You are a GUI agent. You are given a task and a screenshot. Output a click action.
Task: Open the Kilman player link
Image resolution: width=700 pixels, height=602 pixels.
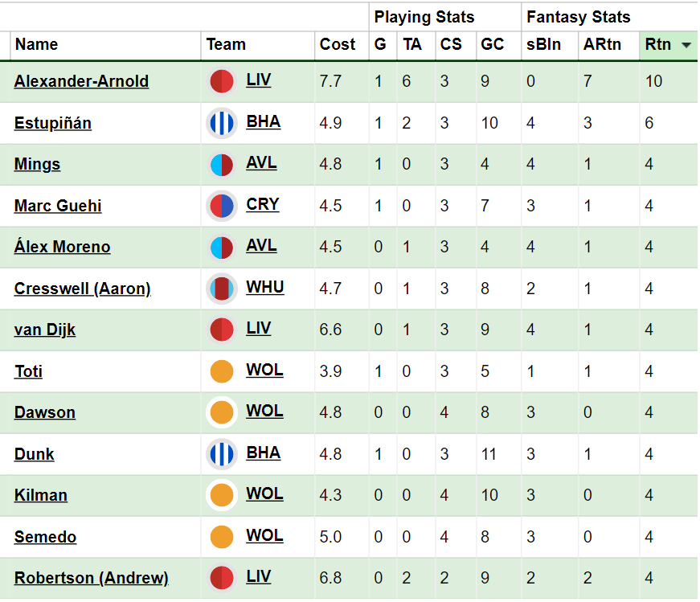[x=41, y=495]
